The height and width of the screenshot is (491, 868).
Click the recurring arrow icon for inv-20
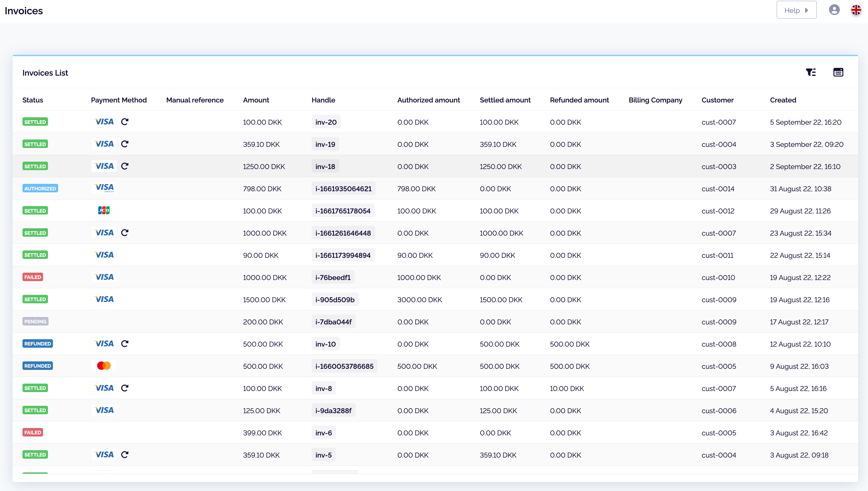(125, 122)
